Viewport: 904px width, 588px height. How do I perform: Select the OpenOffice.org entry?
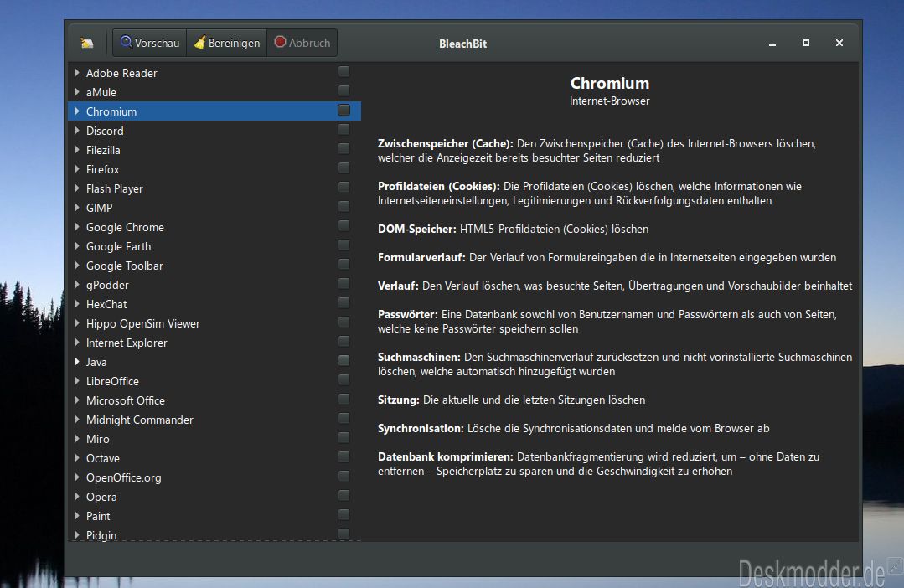(214, 477)
